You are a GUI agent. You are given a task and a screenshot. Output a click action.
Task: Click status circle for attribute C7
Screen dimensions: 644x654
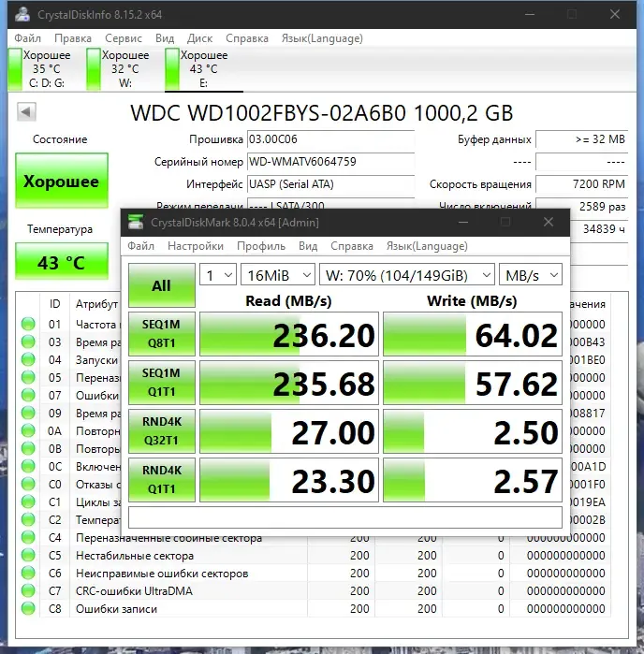[x=28, y=590]
